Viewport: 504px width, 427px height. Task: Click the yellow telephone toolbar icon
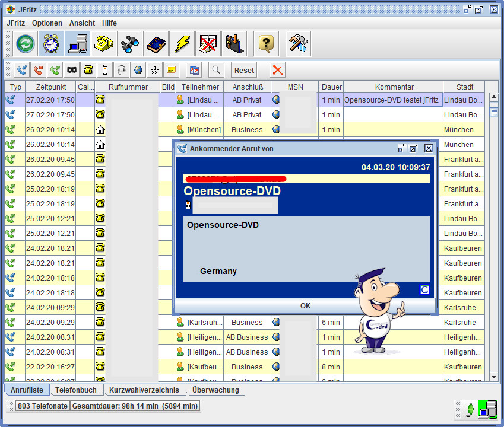click(105, 44)
